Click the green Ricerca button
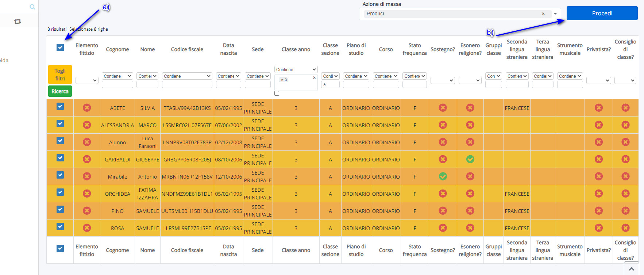 pyautogui.click(x=60, y=91)
